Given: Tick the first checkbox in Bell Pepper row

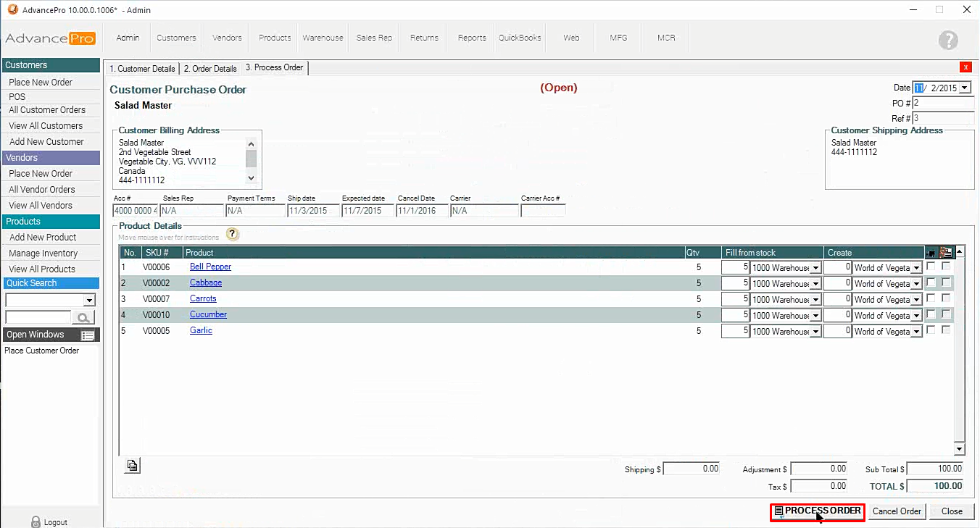Looking at the screenshot, I should pos(931,266).
